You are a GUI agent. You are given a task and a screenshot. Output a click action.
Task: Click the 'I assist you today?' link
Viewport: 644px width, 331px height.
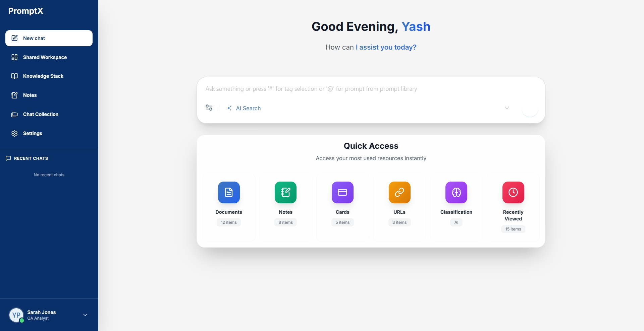(386, 47)
